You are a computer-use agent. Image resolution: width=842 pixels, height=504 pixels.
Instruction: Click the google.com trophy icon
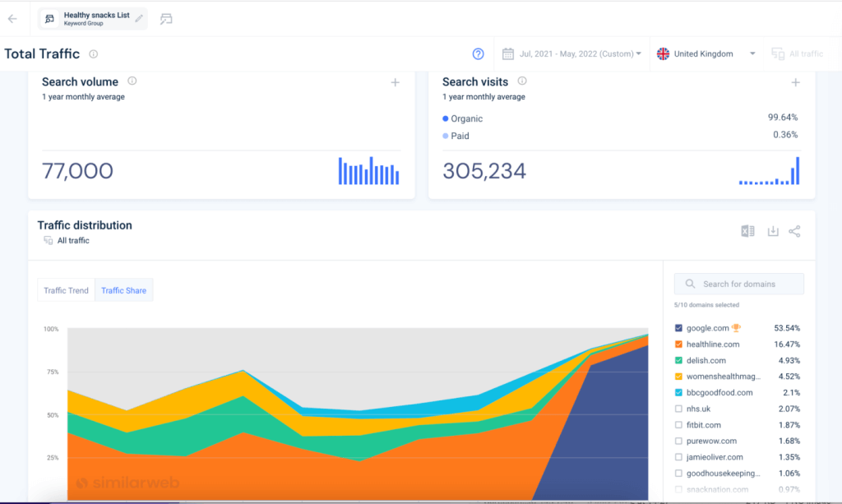(x=736, y=327)
